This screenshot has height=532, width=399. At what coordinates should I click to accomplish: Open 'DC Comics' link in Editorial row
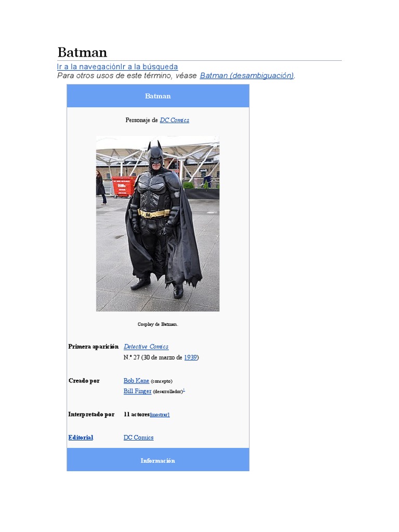tap(138, 437)
